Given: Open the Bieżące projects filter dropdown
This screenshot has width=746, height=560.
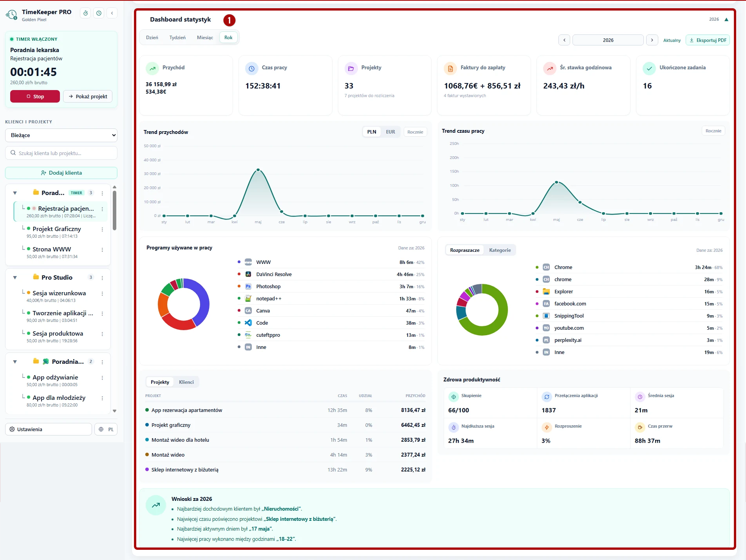Looking at the screenshot, I should pos(61,135).
